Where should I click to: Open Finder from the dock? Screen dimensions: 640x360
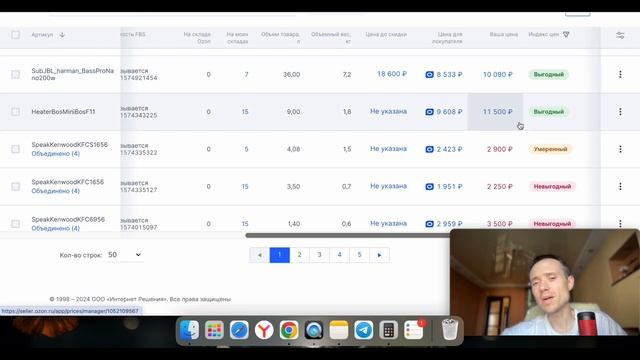(189, 330)
